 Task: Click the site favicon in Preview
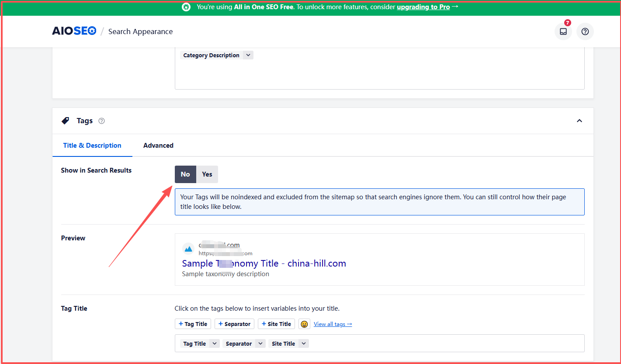coord(188,249)
